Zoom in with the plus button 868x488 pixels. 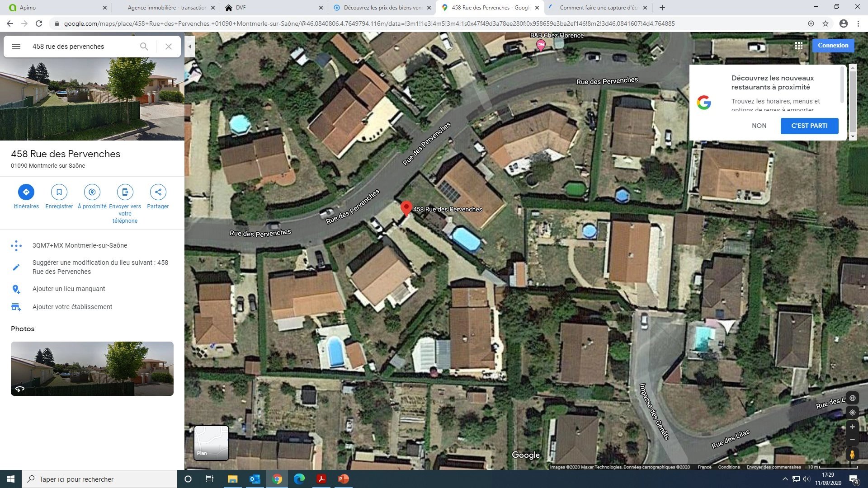tap(852, 427)
